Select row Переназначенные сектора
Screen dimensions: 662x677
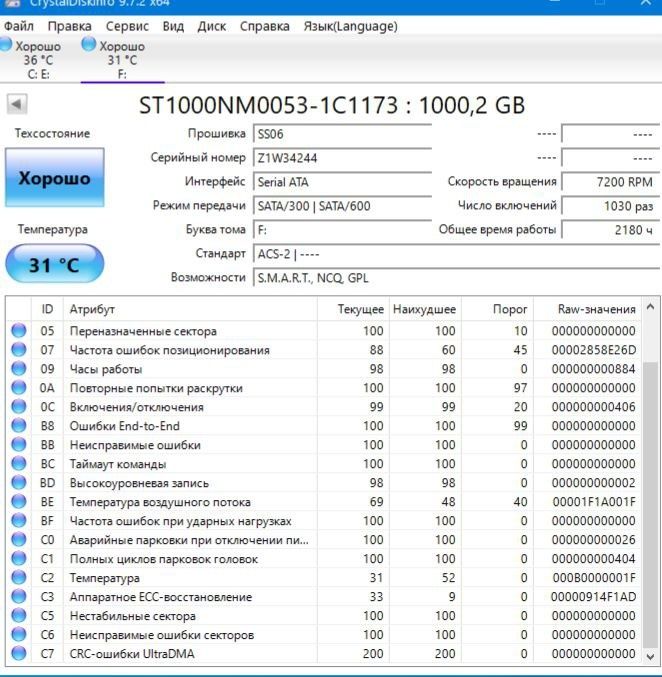pos(324,331)
